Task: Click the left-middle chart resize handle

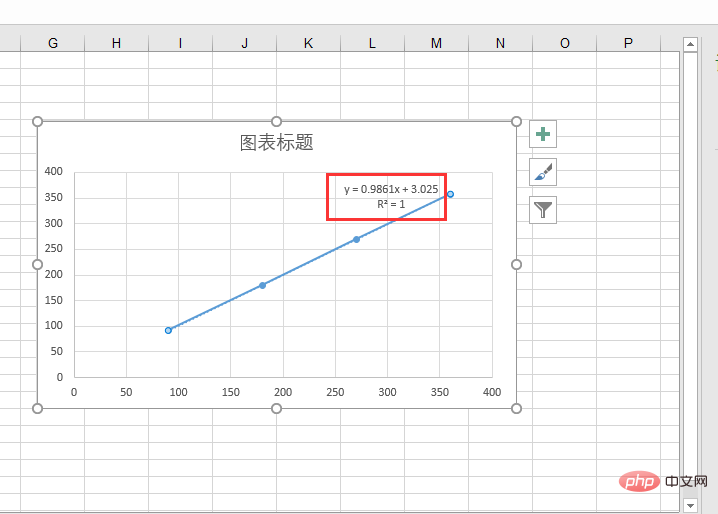Action: 38,264
